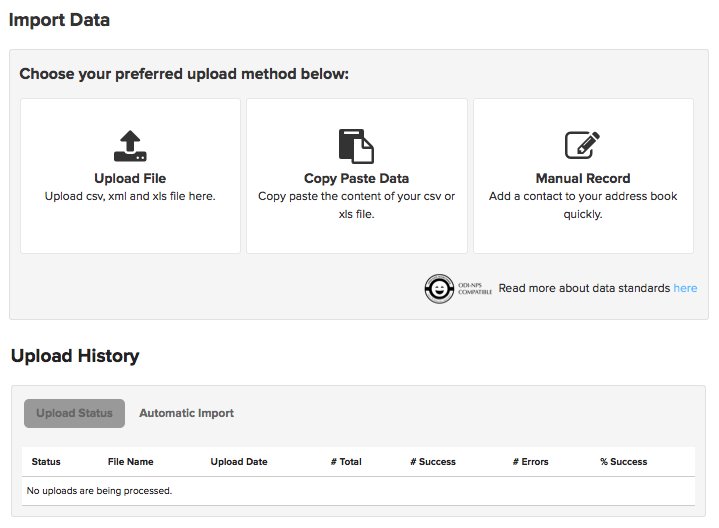The height and width of the screenshot is (528, 719).
Task: Open the 'here' data standards link
Action: click(x=685, y=288)
